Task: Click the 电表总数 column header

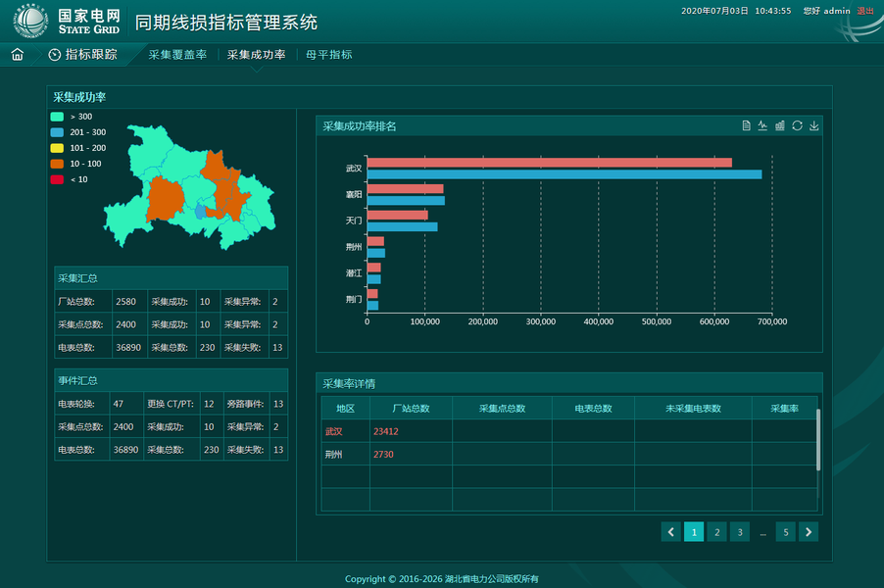Action: (593, 408)
